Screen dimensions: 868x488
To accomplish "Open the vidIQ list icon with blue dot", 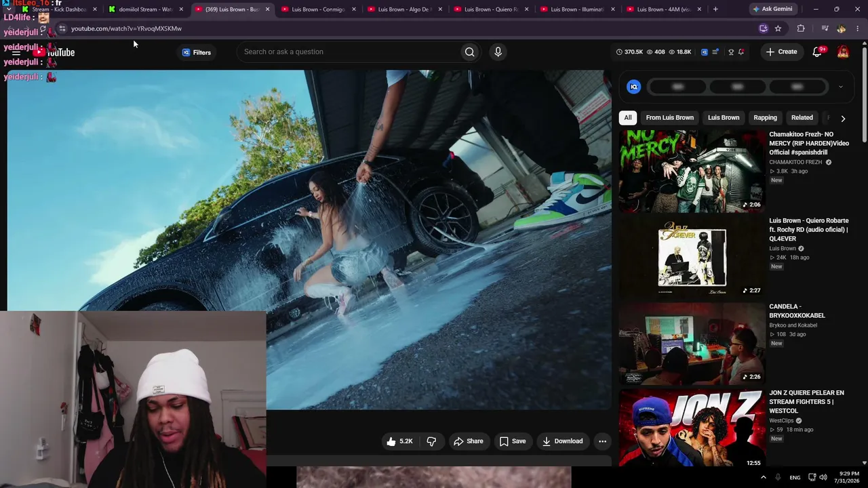I will click(715, 52).
